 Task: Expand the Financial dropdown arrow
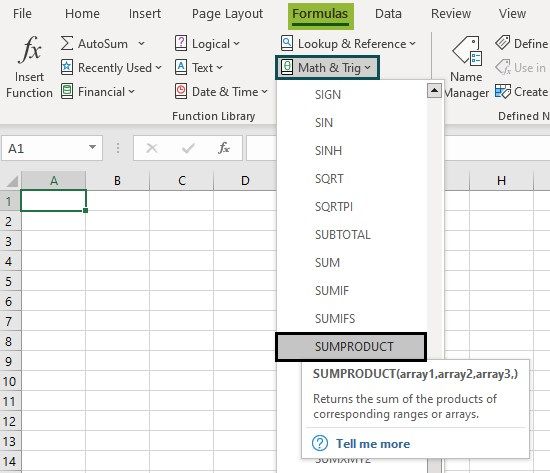click(132, 92)
